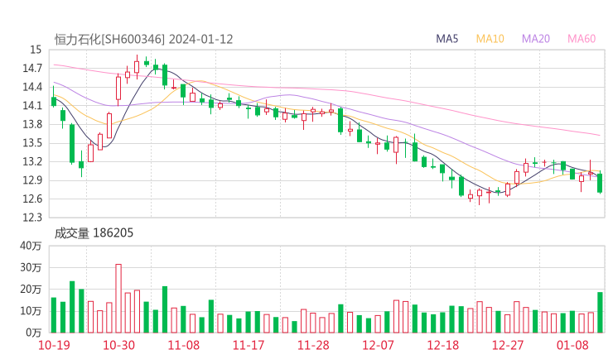Click the 11-28 date axis label
The height and width of the screenshot is (364, 613).
click(313, 345)
